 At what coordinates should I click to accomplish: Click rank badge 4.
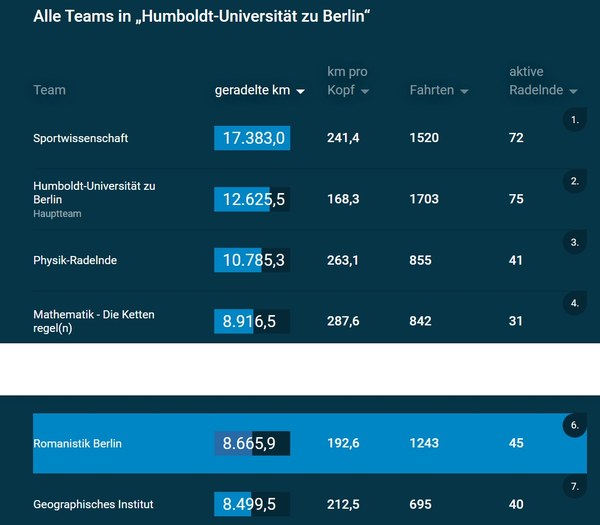click(x=575, y=303)
